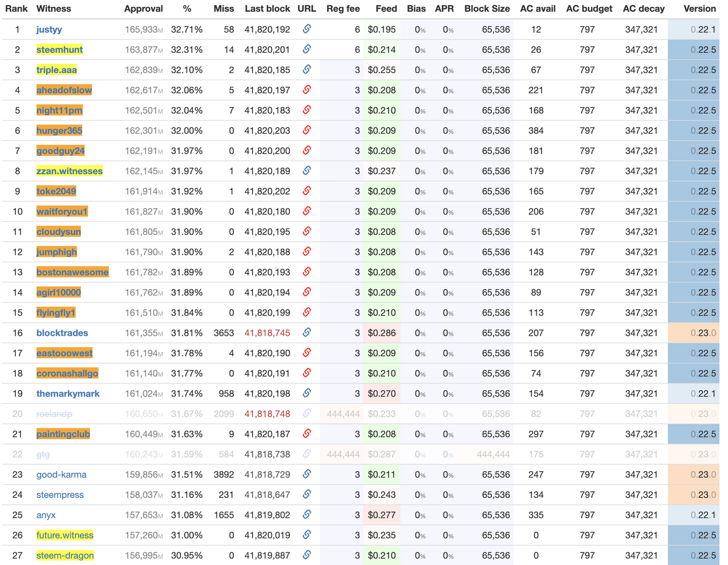This screenshot has width=728, height=565.
Task: Select triple.aaa's feed price $0.255
Action: pyautogui.click(x=382, y=70)
